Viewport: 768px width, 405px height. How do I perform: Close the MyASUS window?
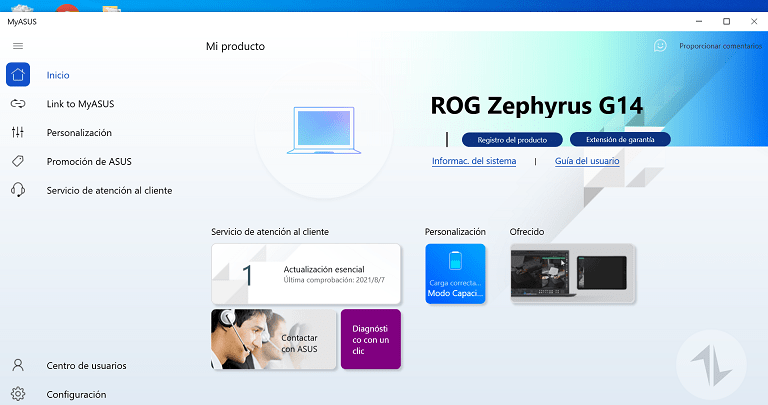(x=754, y=22)
